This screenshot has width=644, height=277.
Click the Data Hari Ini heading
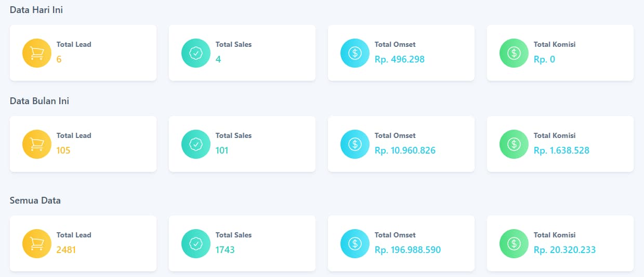(x=36, y=10)
